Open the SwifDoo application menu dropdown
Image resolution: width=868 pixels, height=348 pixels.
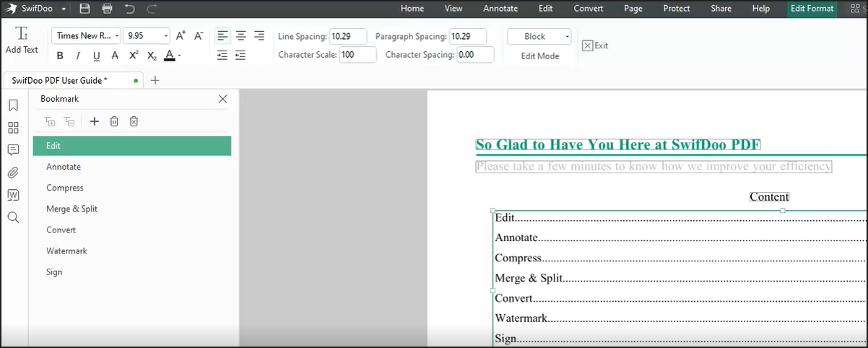click(x=64, y=9)
